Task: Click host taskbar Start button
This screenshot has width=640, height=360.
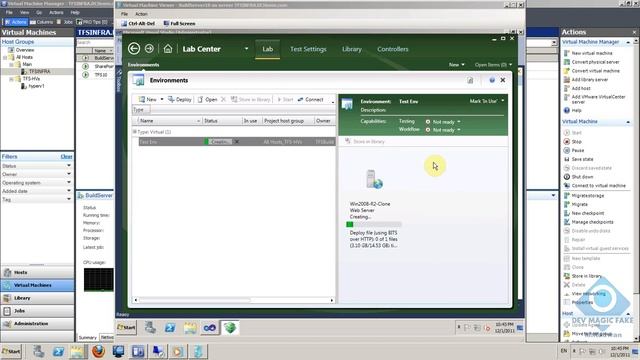Action: [11, 351]
